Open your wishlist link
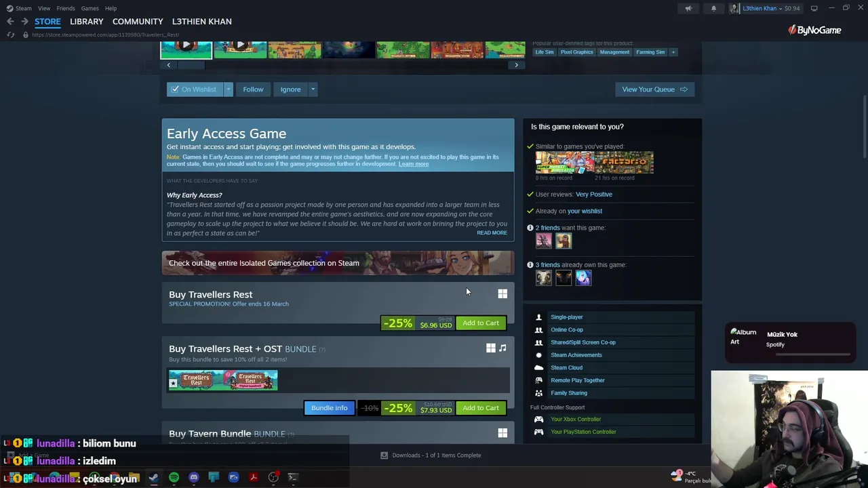 click(585, 211)
